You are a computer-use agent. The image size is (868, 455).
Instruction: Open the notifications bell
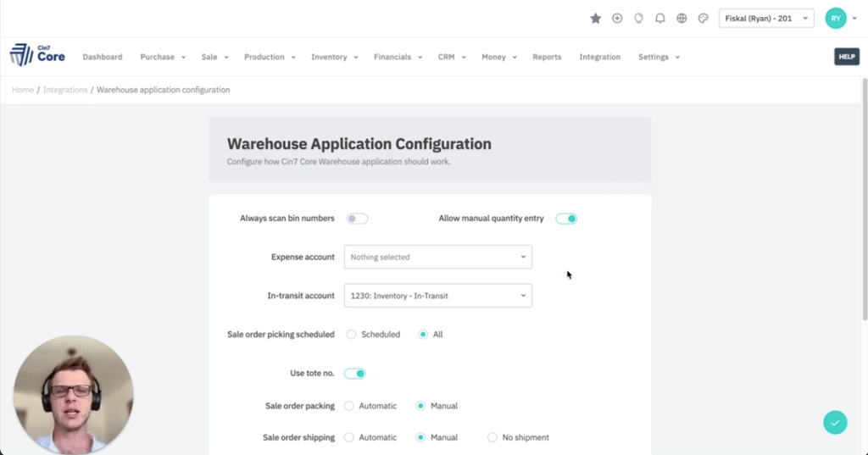click(660, 18)
